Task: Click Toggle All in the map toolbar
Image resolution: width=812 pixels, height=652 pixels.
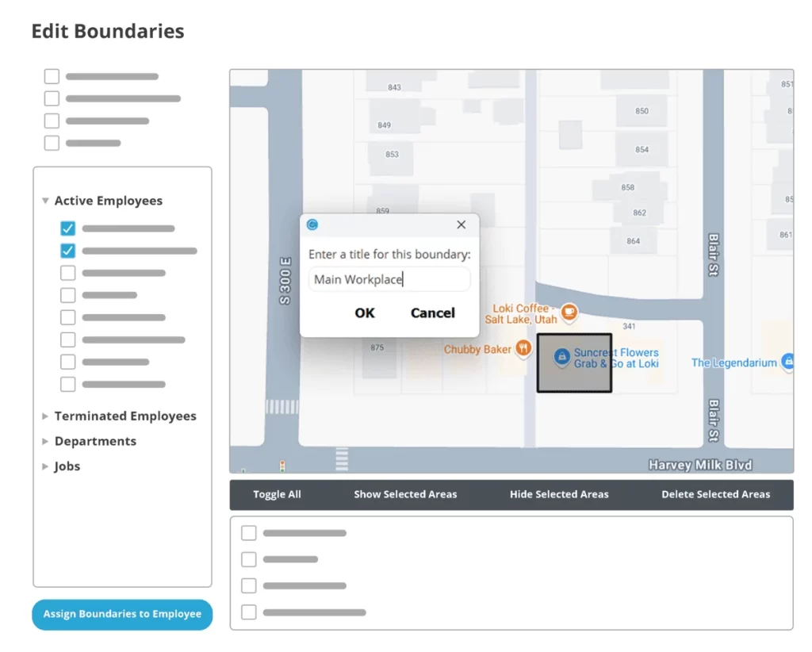Action: (x=277, y=494)
